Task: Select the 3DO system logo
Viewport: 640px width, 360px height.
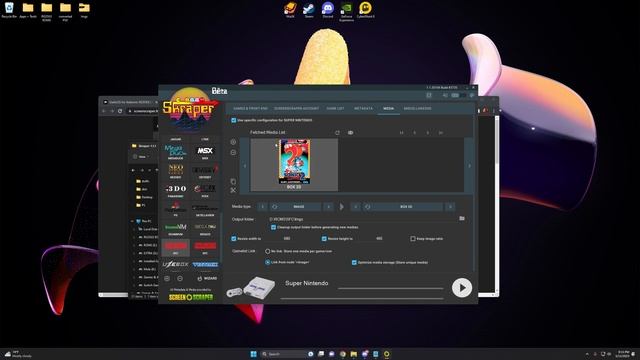Action: [x=176, y=189]
